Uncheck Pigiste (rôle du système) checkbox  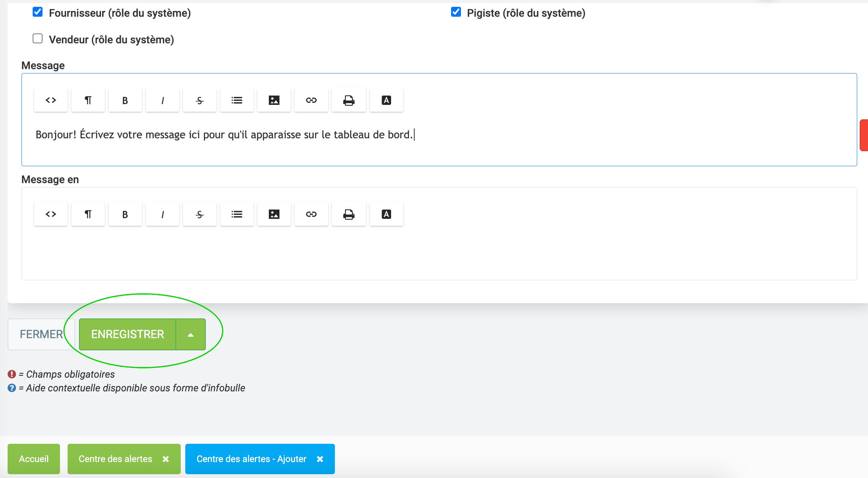coord(456,12)
